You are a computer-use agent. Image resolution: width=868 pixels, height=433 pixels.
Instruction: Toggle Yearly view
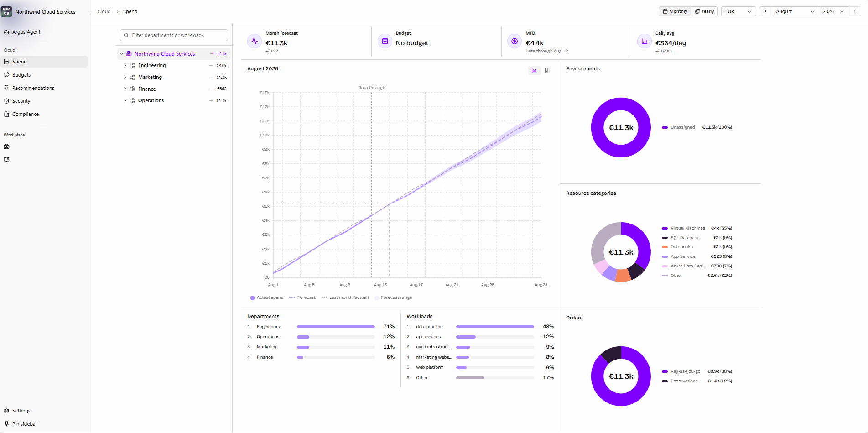(x=705, y=11)
